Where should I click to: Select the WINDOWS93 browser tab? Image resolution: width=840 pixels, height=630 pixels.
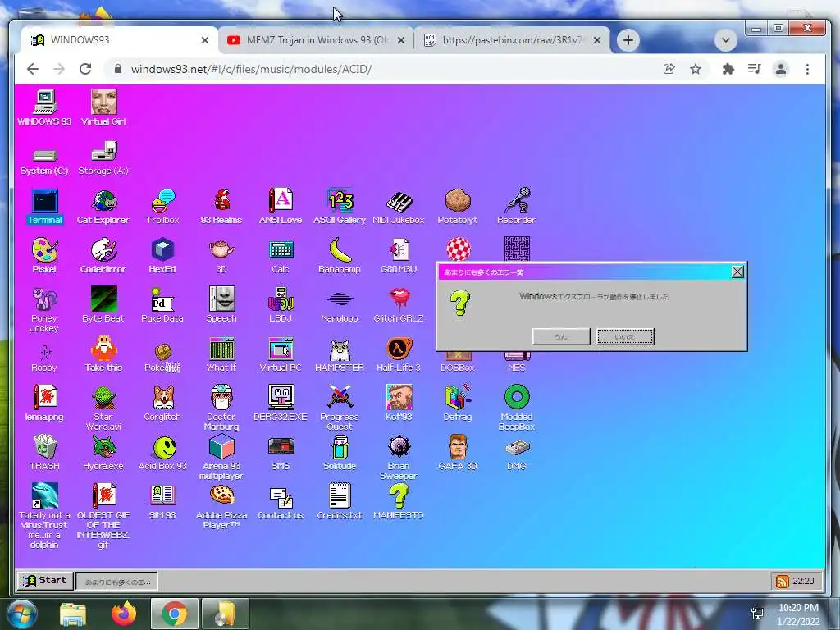click(121, 40)
